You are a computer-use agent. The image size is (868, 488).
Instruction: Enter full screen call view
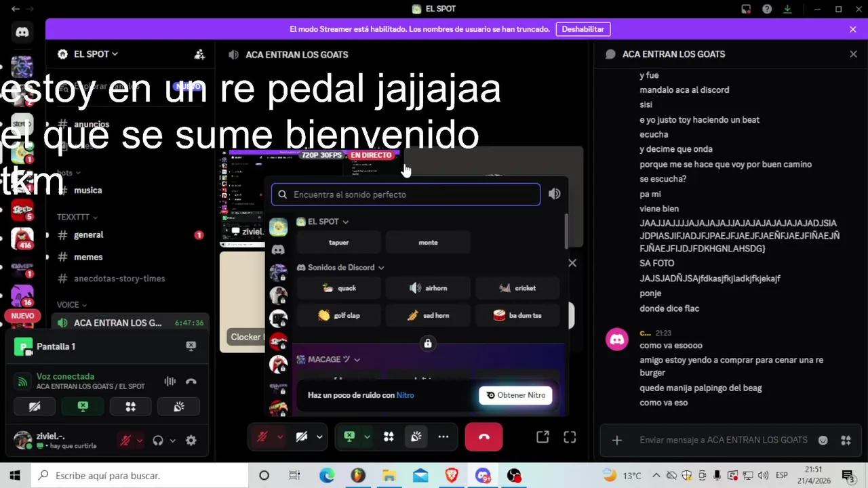click(x=570, y=437)
